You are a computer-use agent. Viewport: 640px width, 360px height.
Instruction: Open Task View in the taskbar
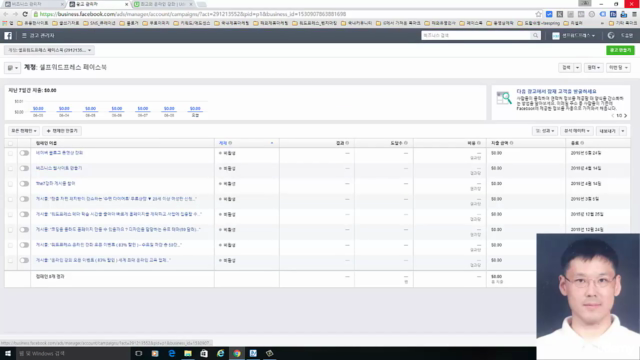point(138,353)
